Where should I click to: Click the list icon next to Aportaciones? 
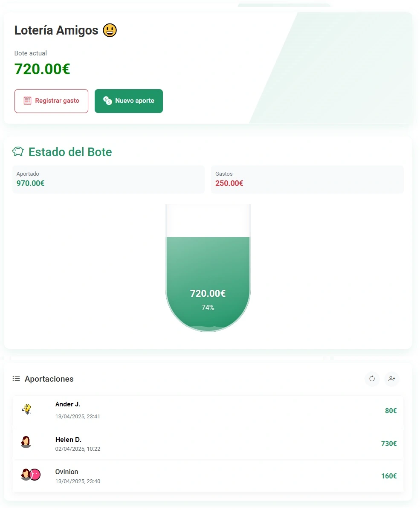[16, 379]
